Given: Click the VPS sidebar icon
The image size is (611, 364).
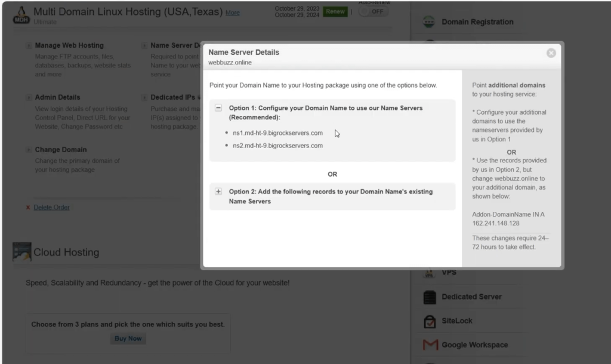Looking at the screenshot, I should 429,273.
